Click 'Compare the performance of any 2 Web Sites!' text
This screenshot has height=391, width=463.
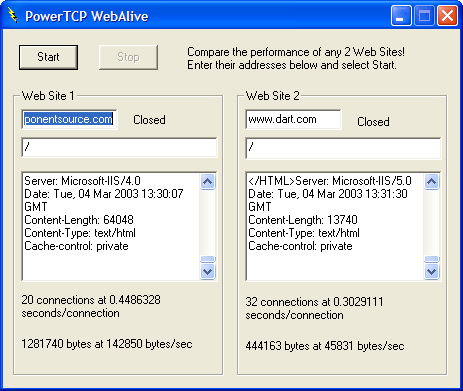pyautogui.click(x=296, y=52)
